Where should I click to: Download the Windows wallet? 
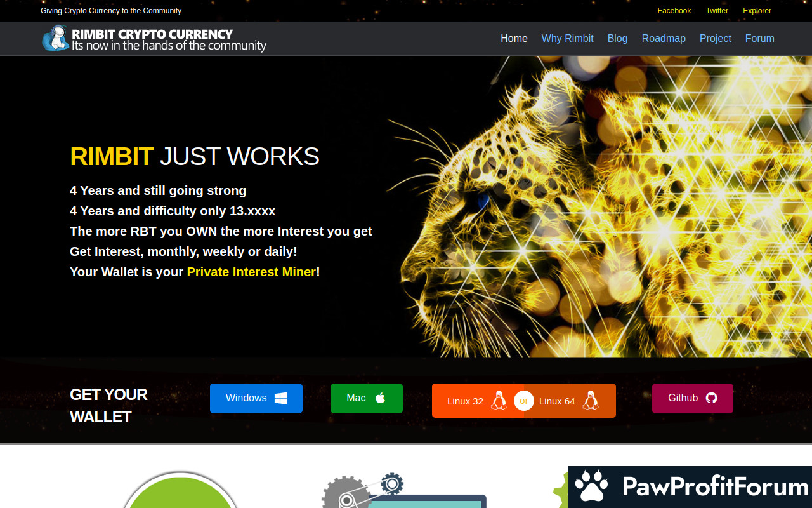[x=246, y=398]
